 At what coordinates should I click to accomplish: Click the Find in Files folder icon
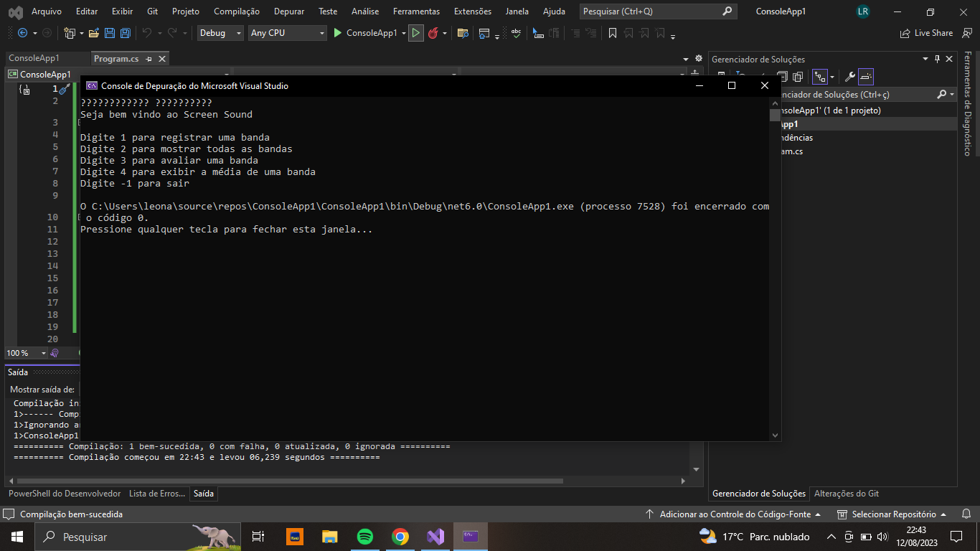point(463,33)
